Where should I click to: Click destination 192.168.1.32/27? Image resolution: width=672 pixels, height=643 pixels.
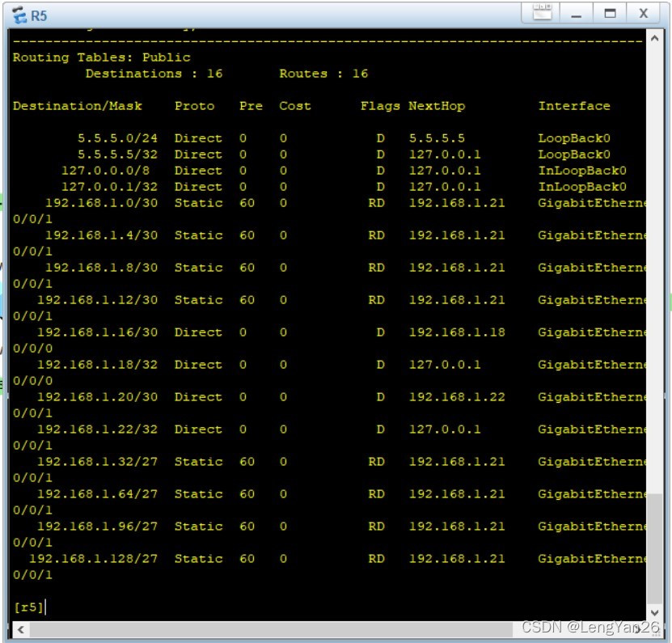97,462
